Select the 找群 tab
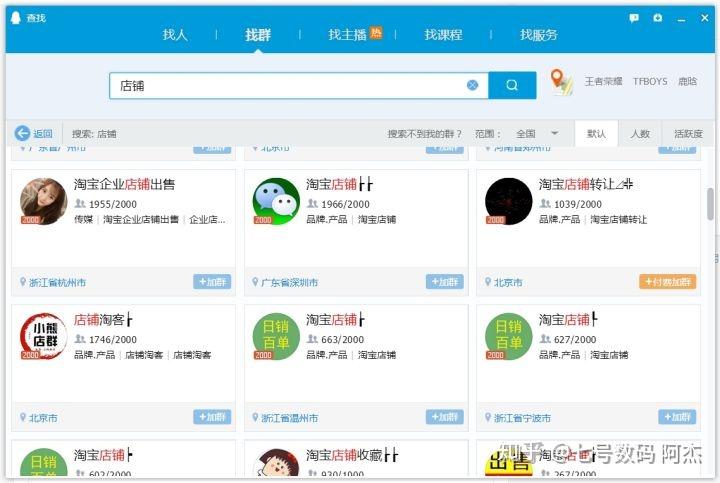This screenshot has width=720, height=483. click(258, 34)
